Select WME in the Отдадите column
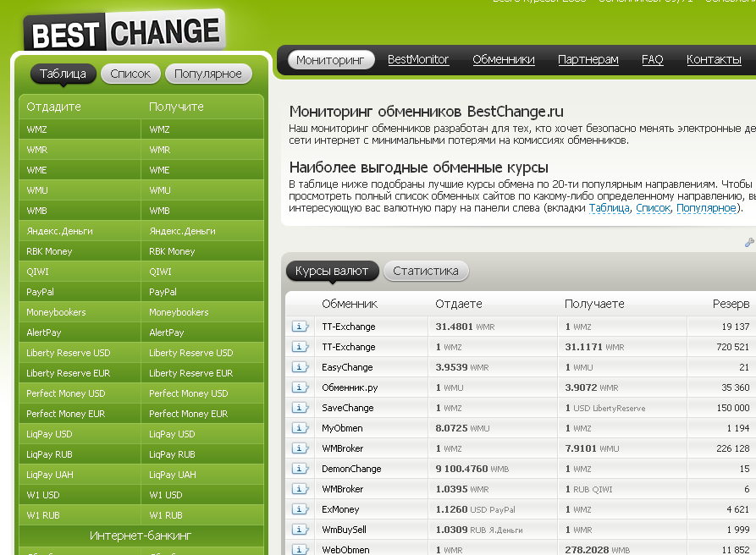Viewport: 756px width, 555px height. click(x=80, y=169)
